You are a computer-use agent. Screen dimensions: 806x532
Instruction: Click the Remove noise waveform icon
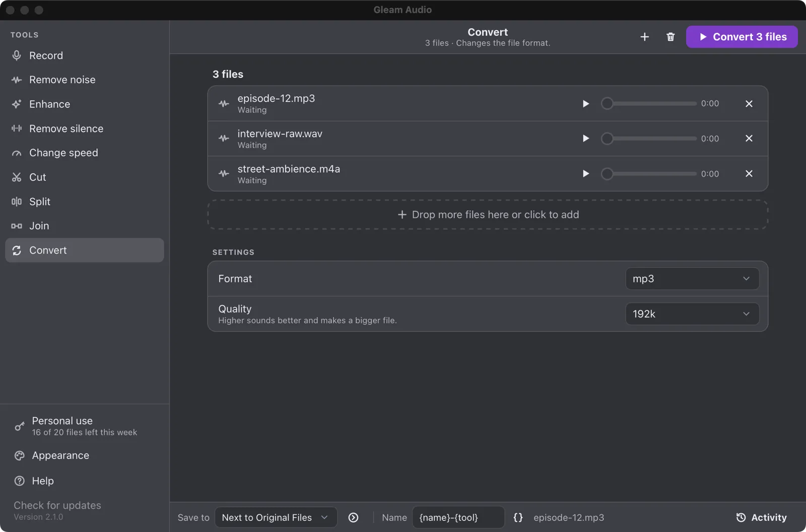tap(17, 80)
